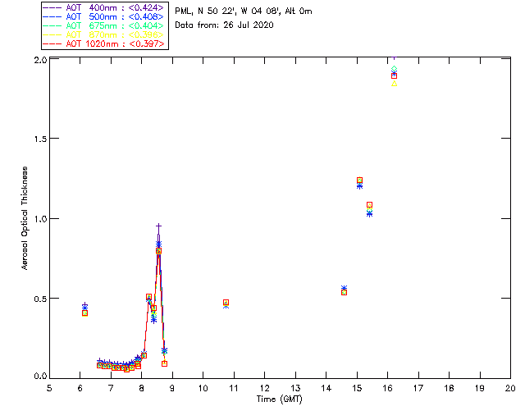Click the x-axis tick label 9
The height and width of the screenshot is (420, 525).
tap(172, 388)
